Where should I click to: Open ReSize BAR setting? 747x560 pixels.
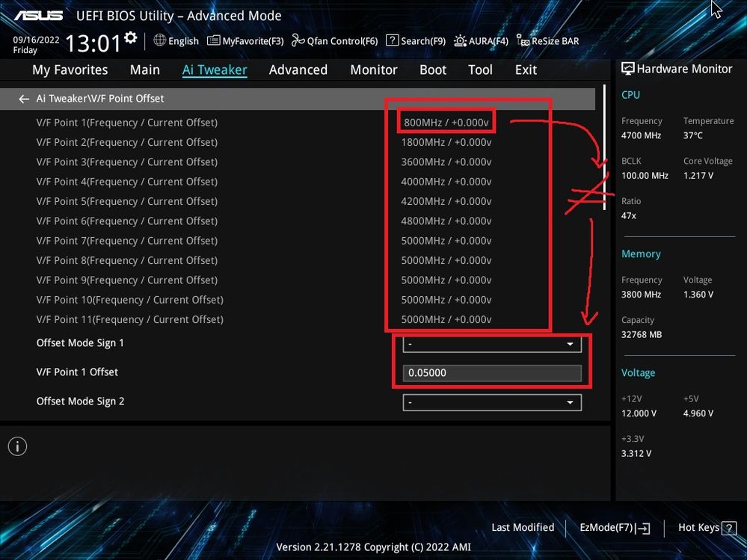547,41
